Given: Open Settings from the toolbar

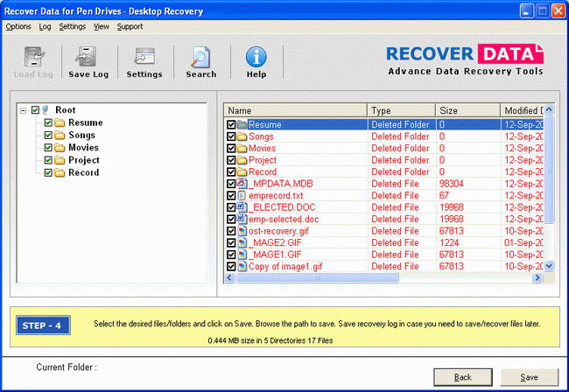Looking at the screenshot, I should tap(144, 58).
